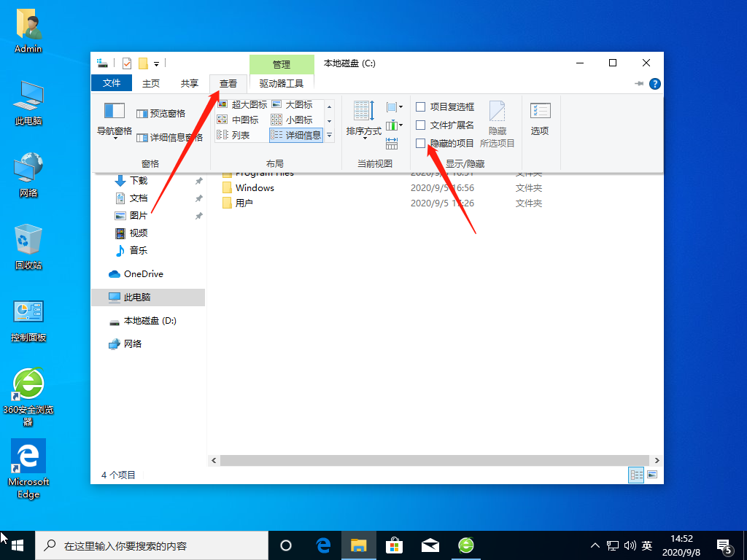
Task: Unpin 图片 from quick access
Action: tap(198, 215)
